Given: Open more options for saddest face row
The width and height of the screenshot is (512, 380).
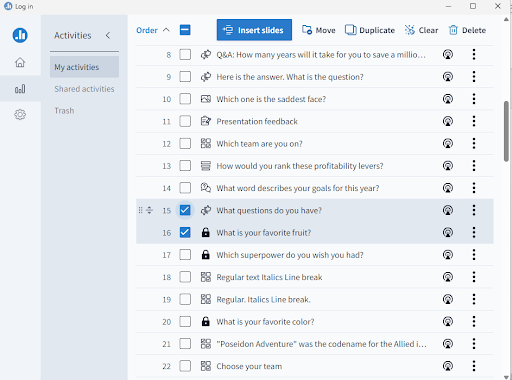Looking at the screenshot, I should [474, 99].
